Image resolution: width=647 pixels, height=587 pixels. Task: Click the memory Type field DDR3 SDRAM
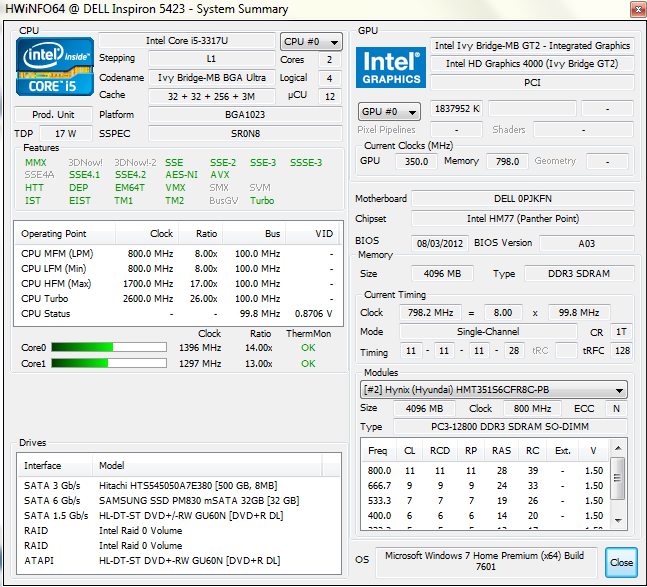click(x=579, y=273)
